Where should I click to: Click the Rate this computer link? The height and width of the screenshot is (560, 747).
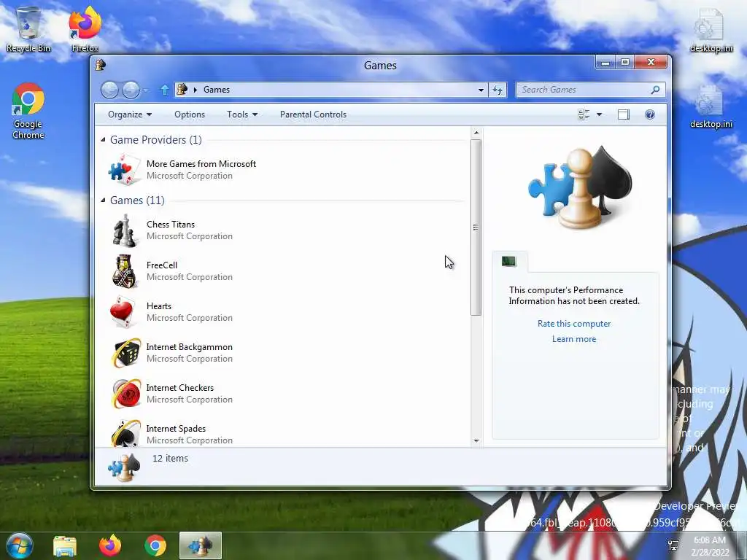(x=574, y=323)
